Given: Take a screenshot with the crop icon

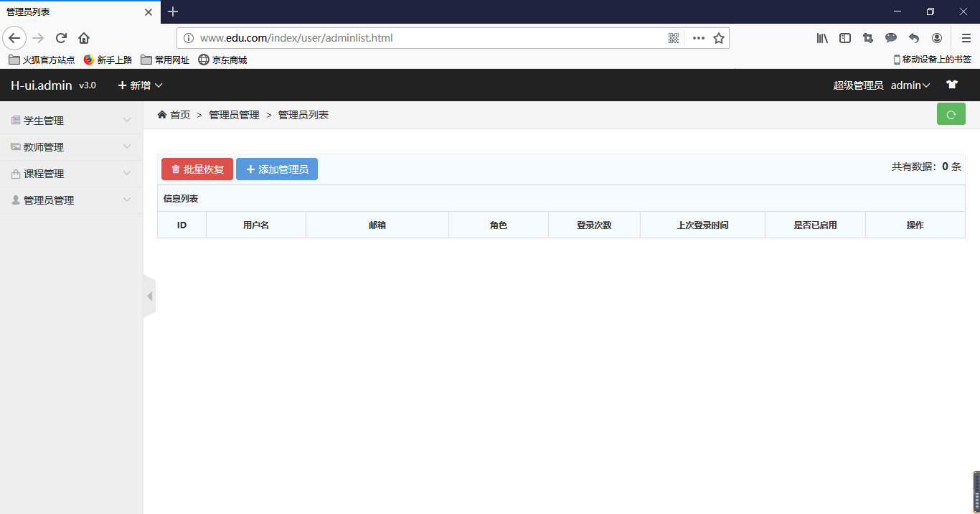Looking at the screenshot, I should (x=867, y=38).
